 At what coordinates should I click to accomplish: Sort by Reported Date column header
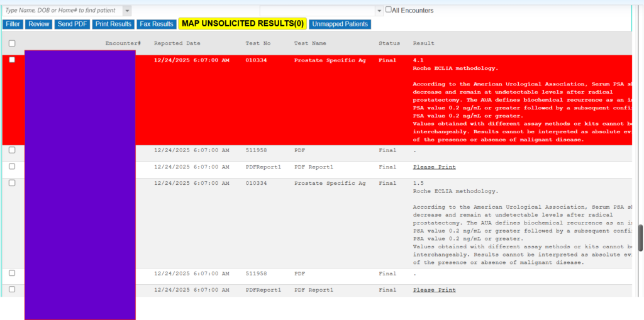(x=177, y=43)
